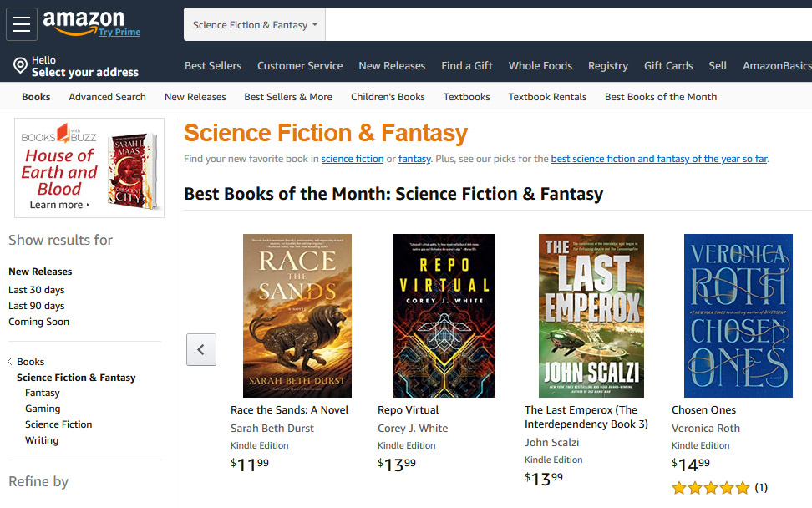Expand the Science Fiction & Fantasy search dropdown
This screenshot has width=812, height=508.
(255, 25)
